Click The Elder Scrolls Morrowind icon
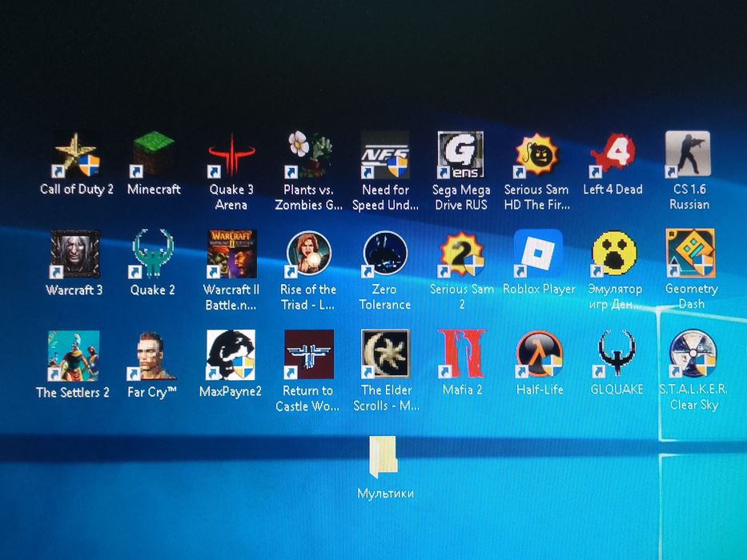Image resolution: width=747 pixels, height=560 pixels. click(385, 354)
